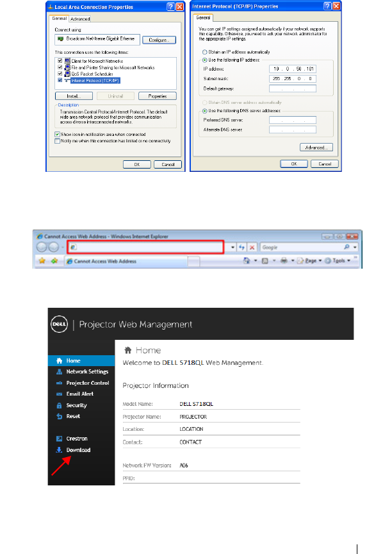
Task: Click the Print icon in IE command bar
Action: 284,261
